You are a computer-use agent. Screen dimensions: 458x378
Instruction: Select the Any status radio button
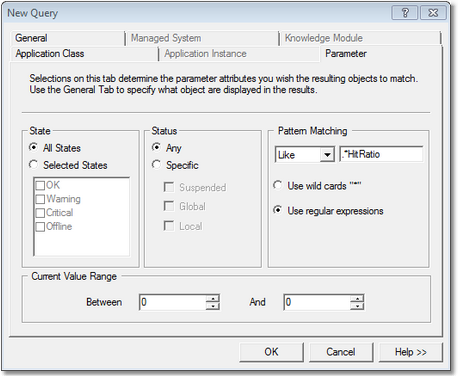(156, 147)
